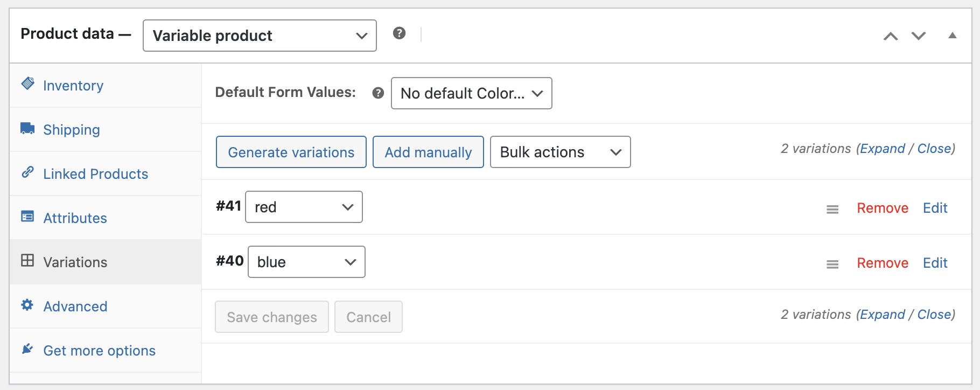Screen dimensions: 980x390
Task: Click the Linked Products chain icon
Action: pos(27,172)
